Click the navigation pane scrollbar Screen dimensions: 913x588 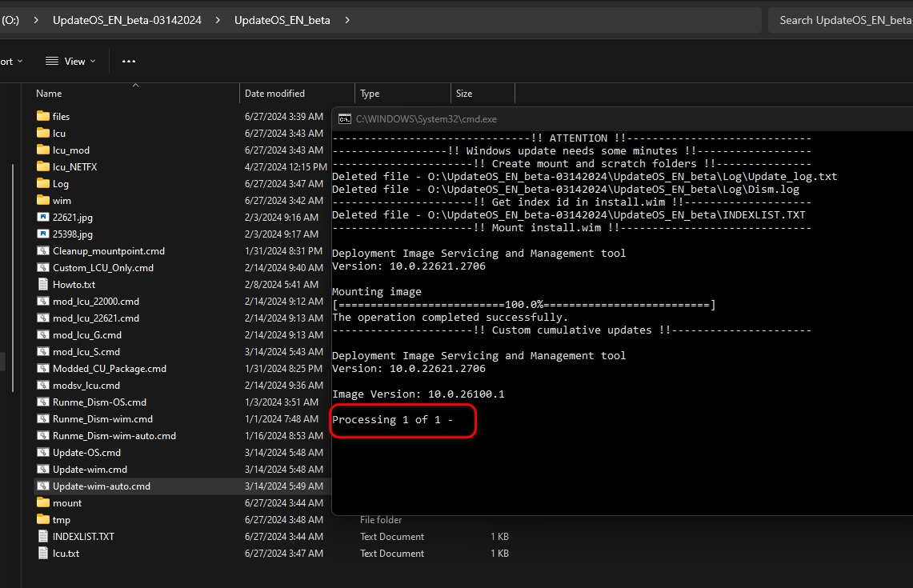pyautogui.click(x=13, y=278)
